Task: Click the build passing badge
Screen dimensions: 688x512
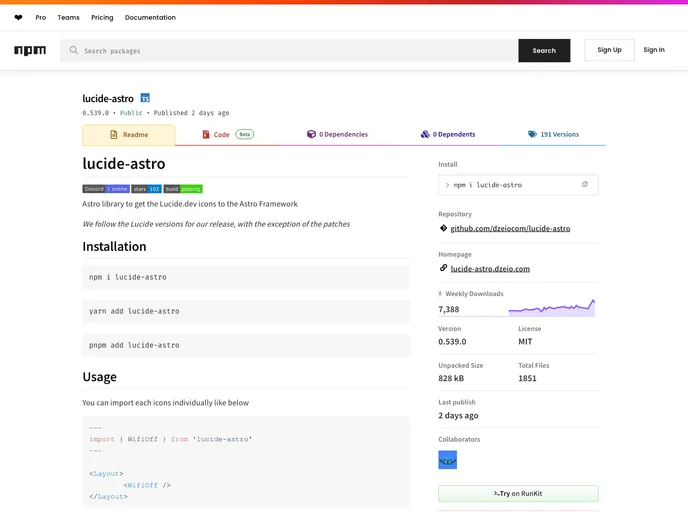Action: pos(183,189)
